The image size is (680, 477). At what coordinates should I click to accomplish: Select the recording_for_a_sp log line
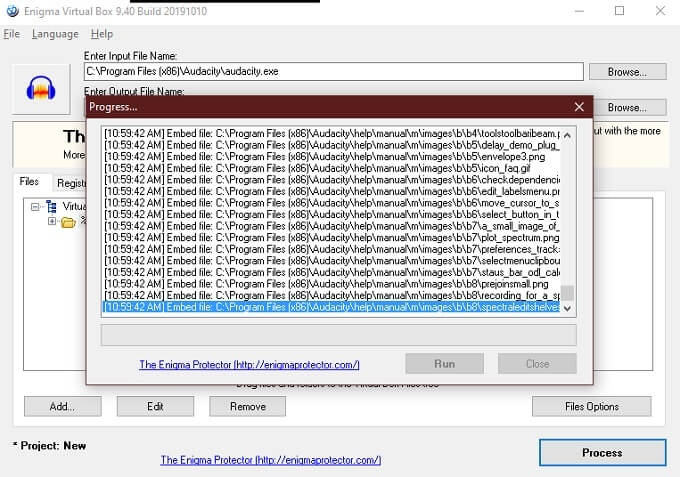pos(332,295)
